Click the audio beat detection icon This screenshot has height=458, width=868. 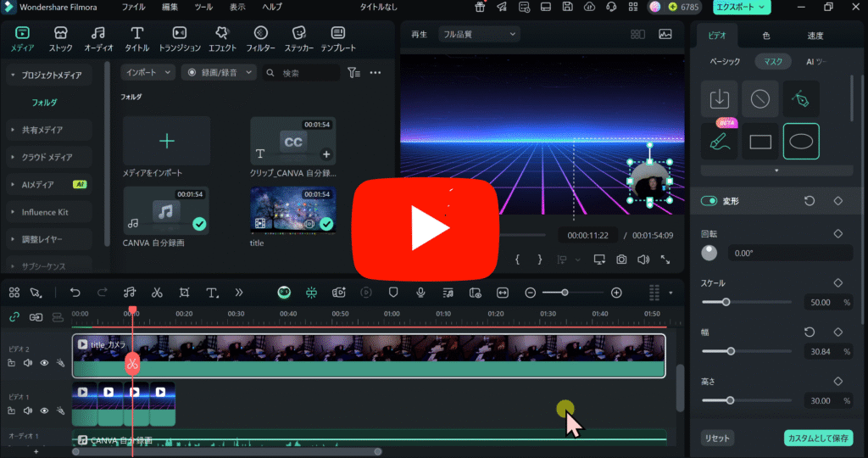click(x=130, y=293)
